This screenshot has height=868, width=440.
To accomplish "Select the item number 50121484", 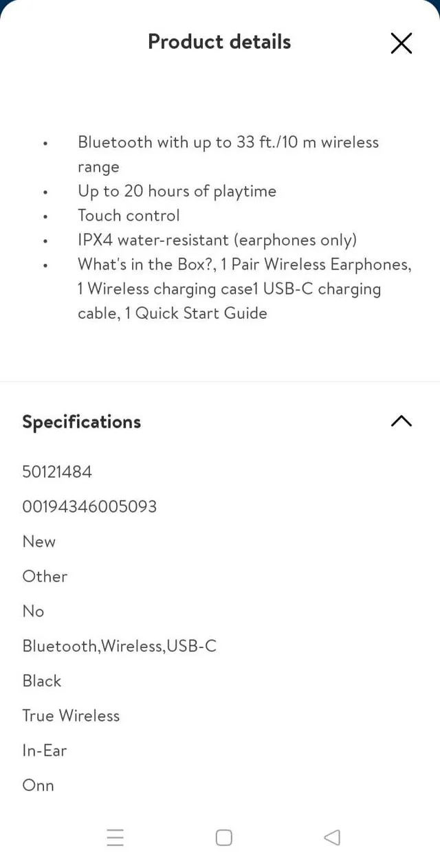I will [x=57, y=471].
